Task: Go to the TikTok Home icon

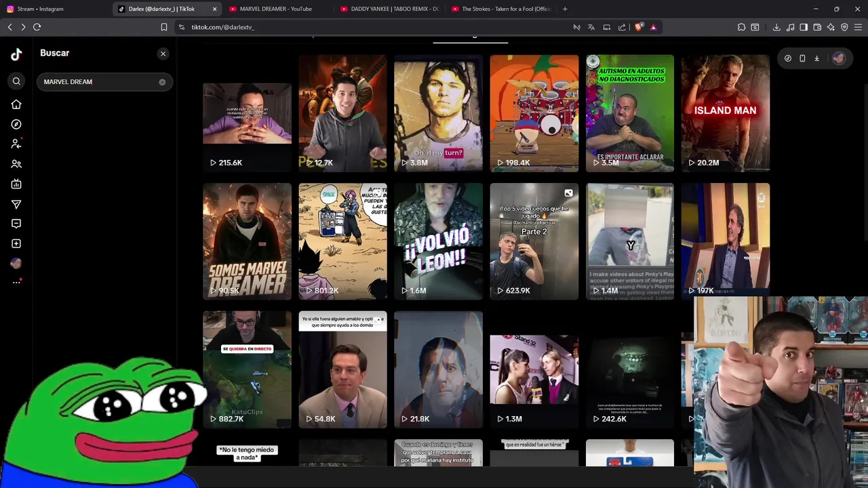Action: (16, 104)
